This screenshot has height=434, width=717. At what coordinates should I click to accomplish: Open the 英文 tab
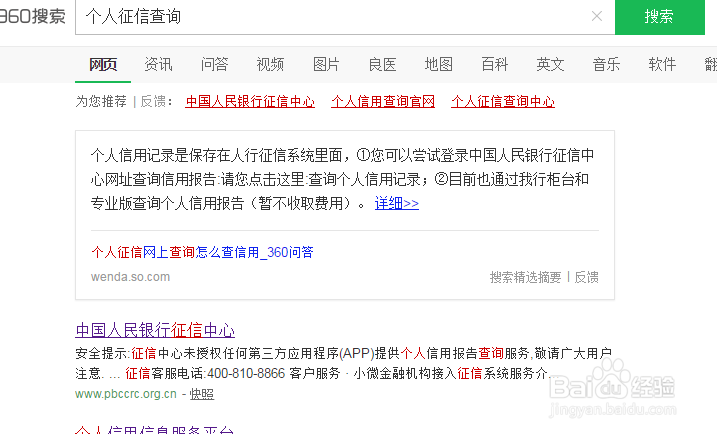550,64
